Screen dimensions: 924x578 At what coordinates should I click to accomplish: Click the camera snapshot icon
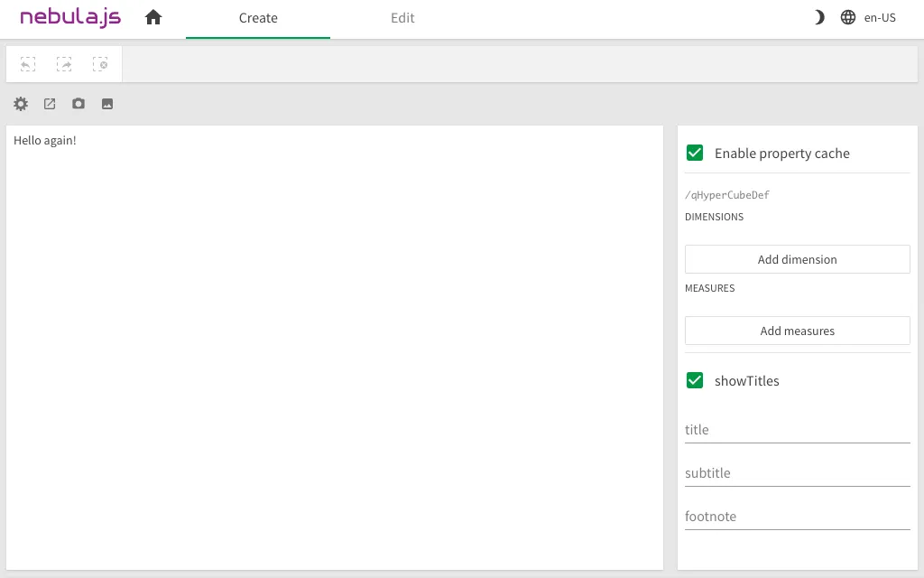pos(79,104)
